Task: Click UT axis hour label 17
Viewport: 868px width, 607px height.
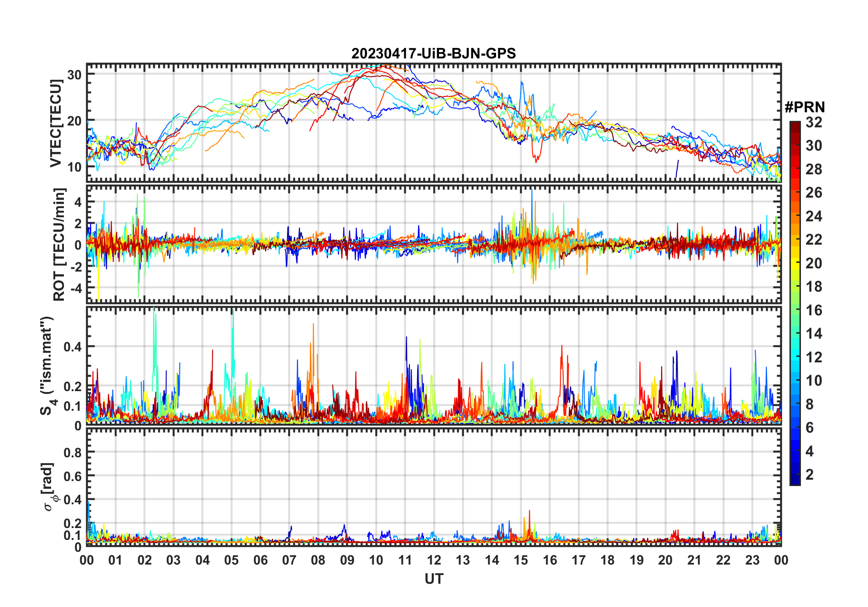Action: pos(579,560)
